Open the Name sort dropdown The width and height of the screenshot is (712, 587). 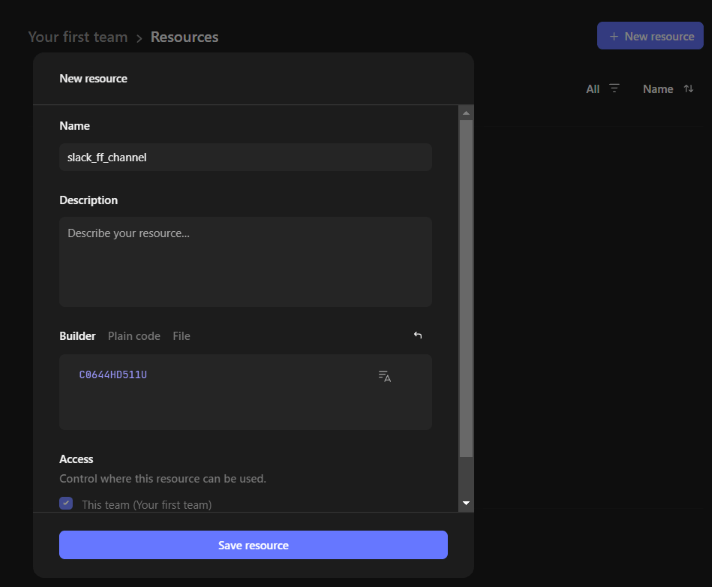(x=668, y=89)
